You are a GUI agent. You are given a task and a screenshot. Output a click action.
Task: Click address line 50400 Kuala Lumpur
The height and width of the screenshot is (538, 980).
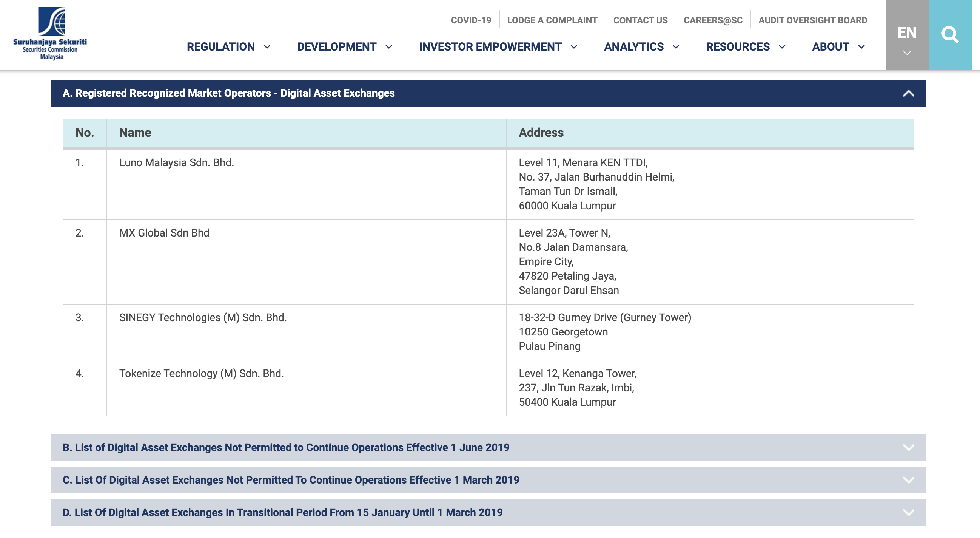567,402
